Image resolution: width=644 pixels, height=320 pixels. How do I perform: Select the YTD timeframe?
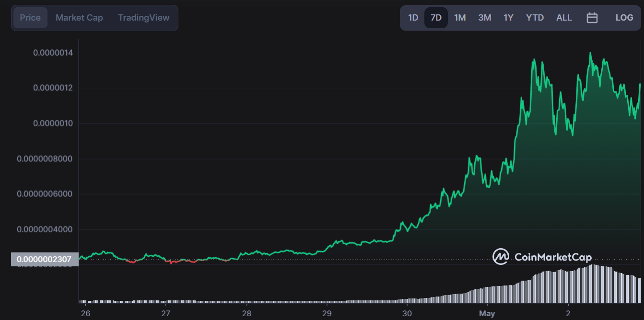534,17
